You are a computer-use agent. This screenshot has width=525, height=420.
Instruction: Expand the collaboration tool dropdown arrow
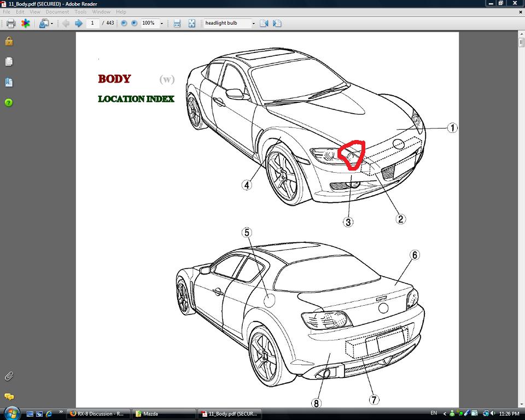52,24
